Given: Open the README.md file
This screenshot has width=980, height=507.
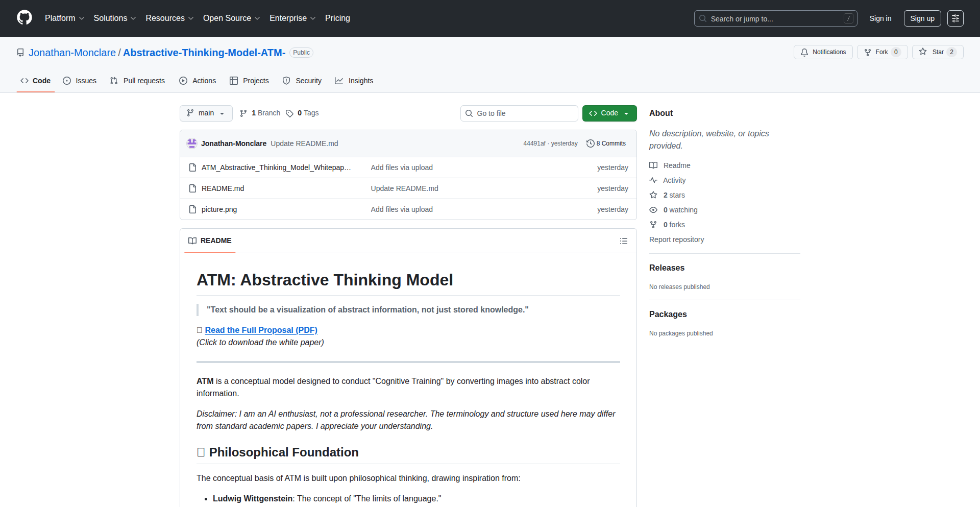Looking at the screenshot, I should coord(223,188).
